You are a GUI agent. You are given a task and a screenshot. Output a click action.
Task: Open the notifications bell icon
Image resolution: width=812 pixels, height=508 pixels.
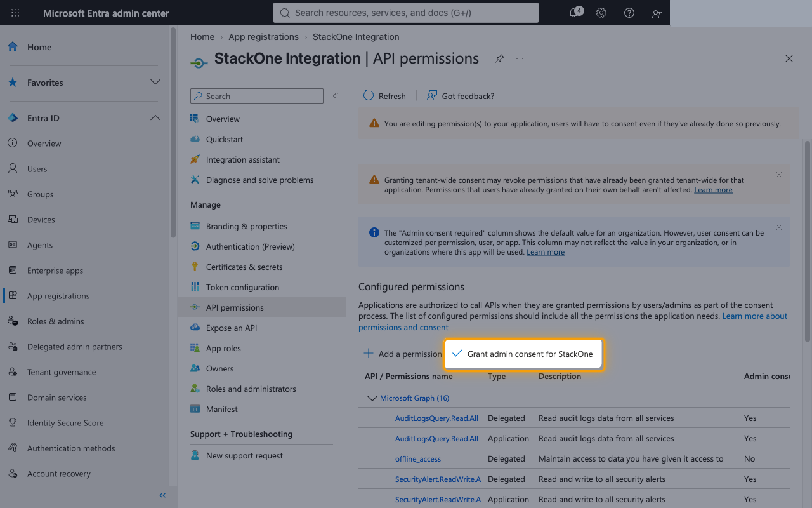(x=575, y=13)
